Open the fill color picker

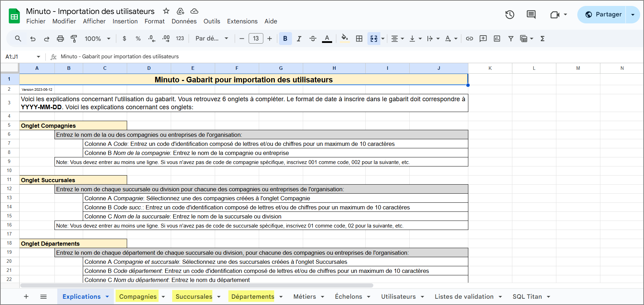[x=345, y=39]
